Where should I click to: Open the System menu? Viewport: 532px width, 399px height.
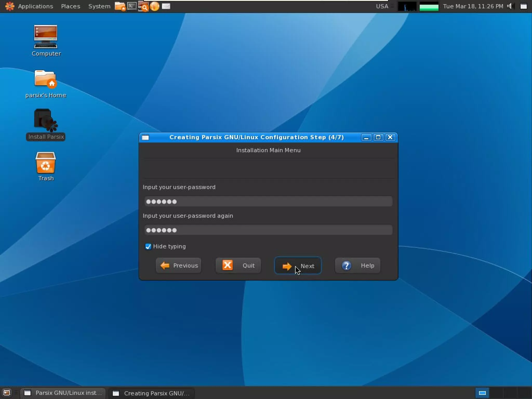tap(99, 6)
